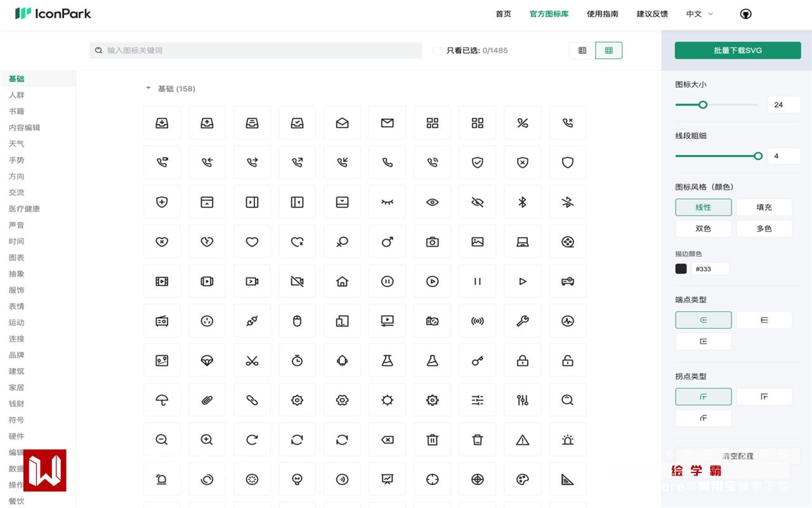Click the 批量下载SVG button
The width and height of the screenshot is (812, 508).
pos(738,51)
